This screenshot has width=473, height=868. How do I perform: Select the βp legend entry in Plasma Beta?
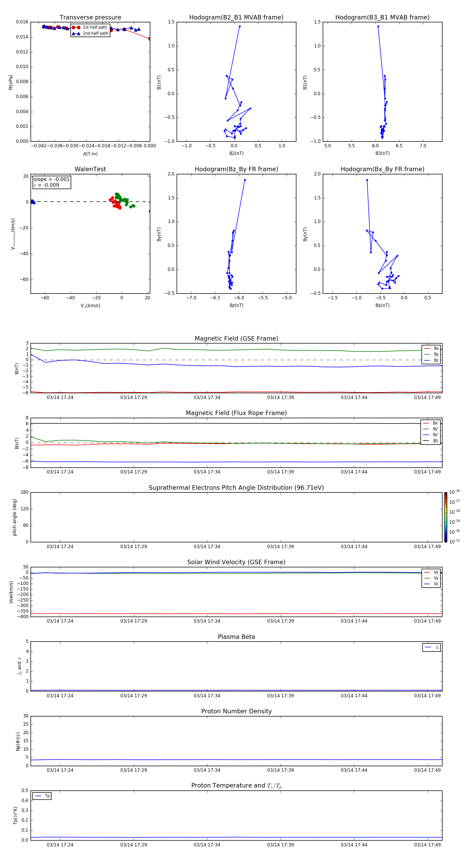coord(431,647)
